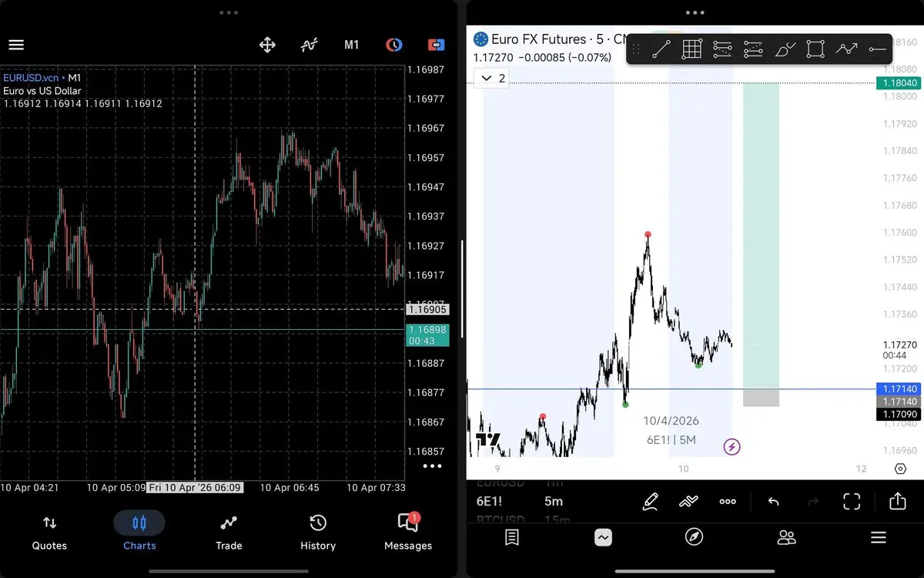This screenshot has width=924, height=578.
Task: Grab the drawing toolbar drag handle
Action: coord(636,49)
